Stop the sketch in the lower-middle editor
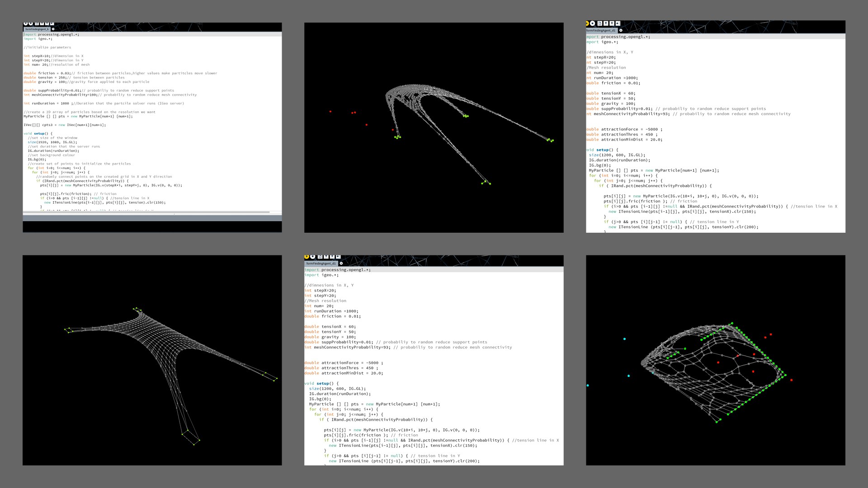The image size is (868, 488). click(312, 257)
